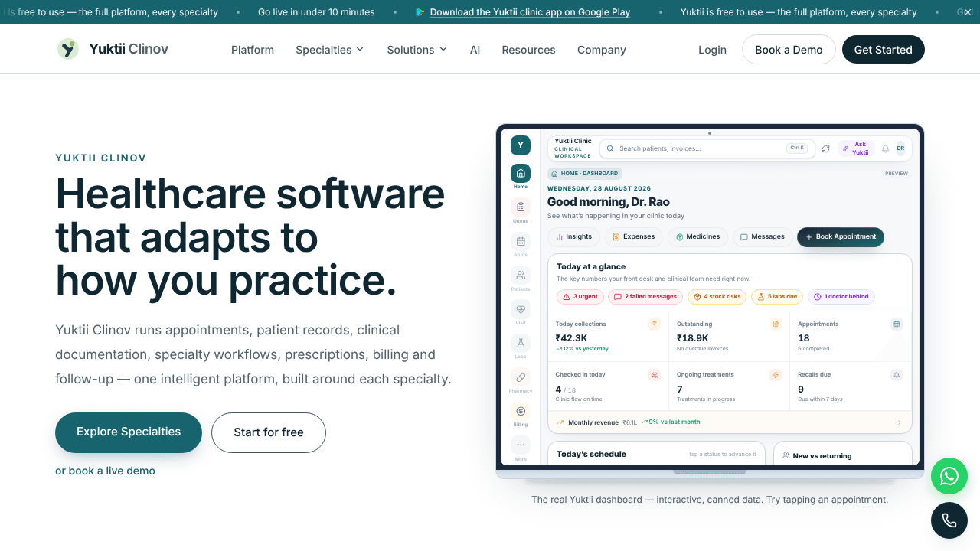
Task: Open Pharmacy pill icon in the sidebar
Action: coord(521,377)
